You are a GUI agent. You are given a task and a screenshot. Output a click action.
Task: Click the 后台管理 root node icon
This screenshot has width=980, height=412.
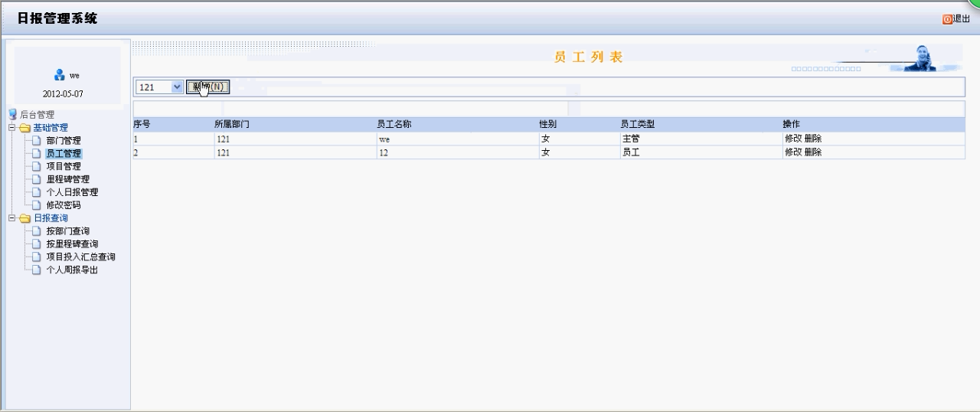(x=12, y=115)
